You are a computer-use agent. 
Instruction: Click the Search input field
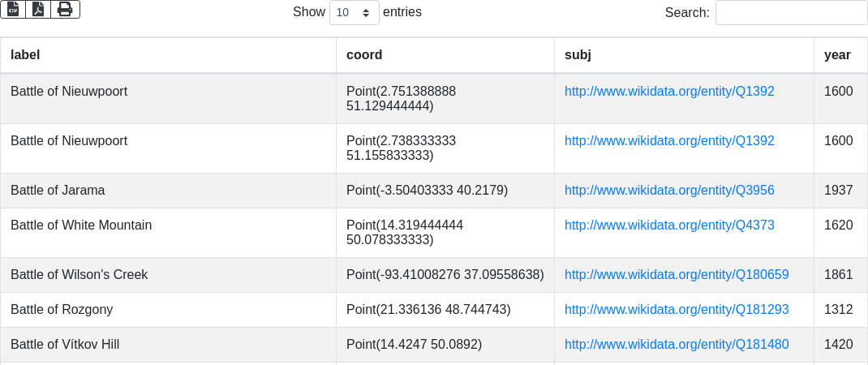point(791,13)
